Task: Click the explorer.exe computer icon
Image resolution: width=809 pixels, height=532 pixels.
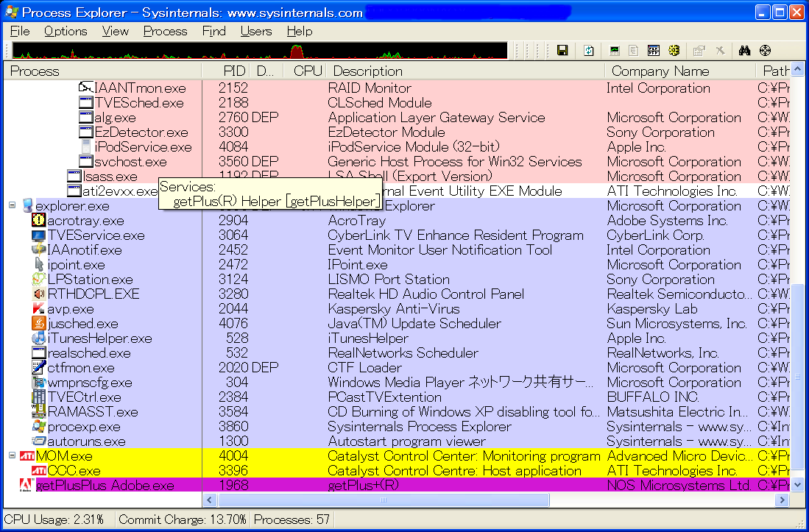Action: point(28,206)
